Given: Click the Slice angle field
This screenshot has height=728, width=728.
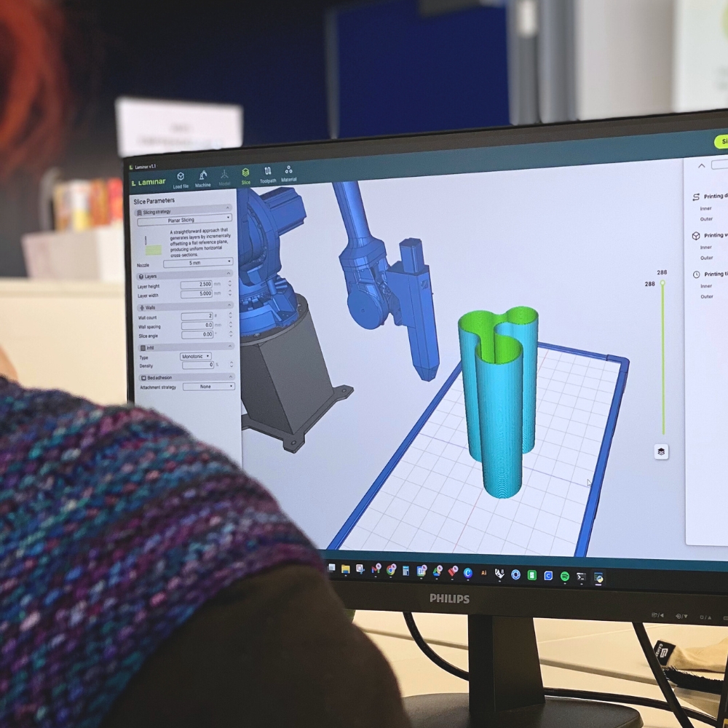Looking at the screenshot, I should [x=197, y=334].
